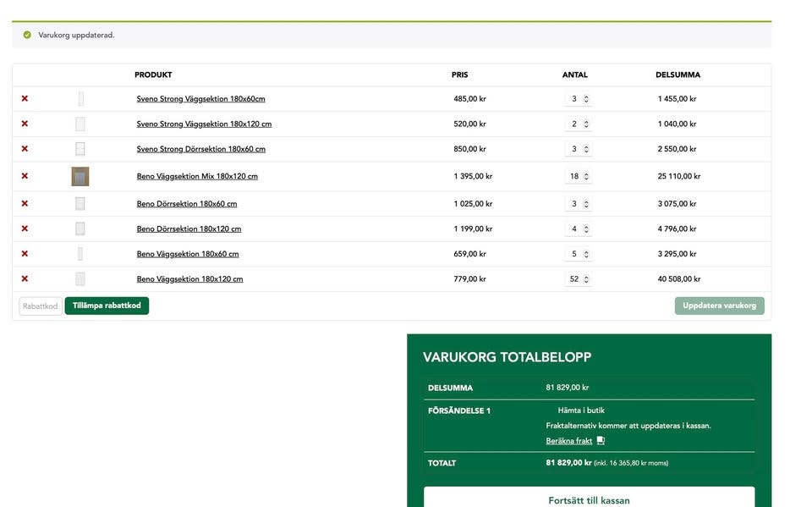The height and width of the screenshot is (507, 812).
Task: Apply code with Tillämpa rabattkod button
Action: (x=107, y=306)
